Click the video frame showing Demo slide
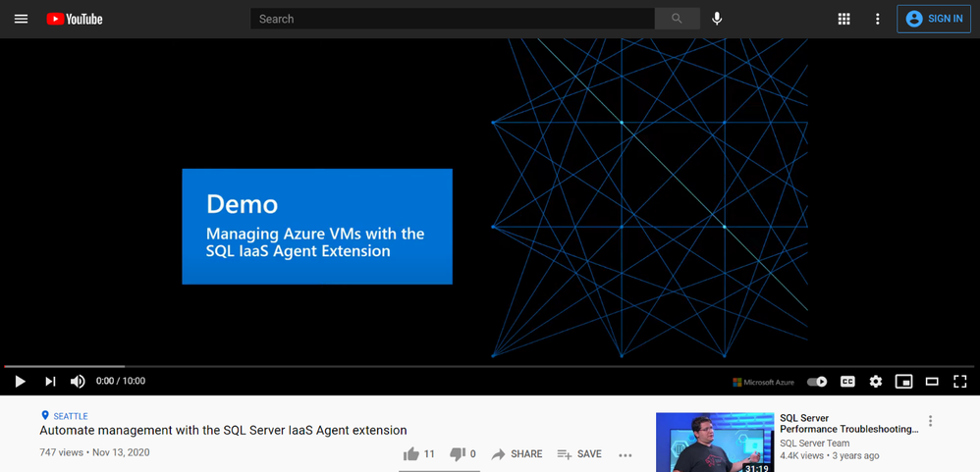 pyautogui.click(x=490, y=201)
